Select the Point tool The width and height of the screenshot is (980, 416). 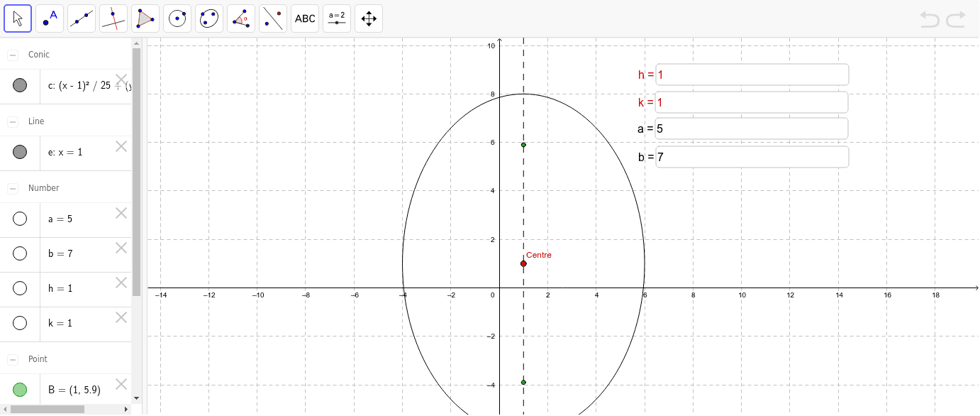50,18
